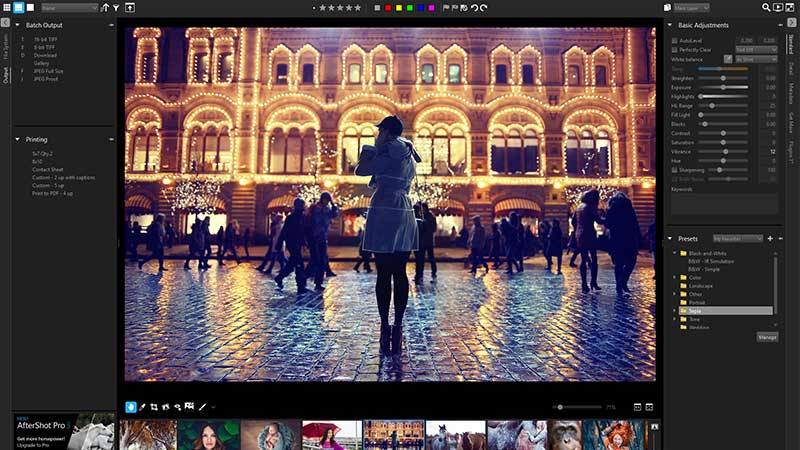Switch to thumbnail grid view
800x450 pixels.
[x=7, y=8]
